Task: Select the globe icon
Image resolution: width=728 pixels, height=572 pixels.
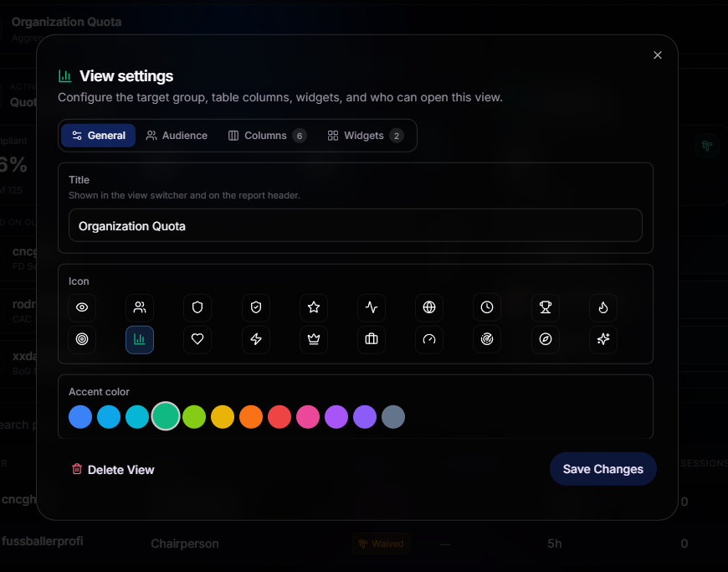Action: tap(429, 307)
